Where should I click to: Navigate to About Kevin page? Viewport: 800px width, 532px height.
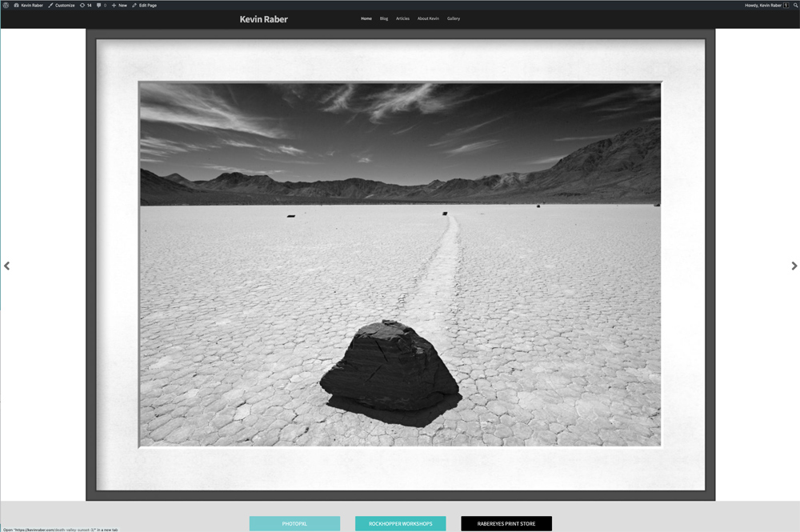point(428,18)
